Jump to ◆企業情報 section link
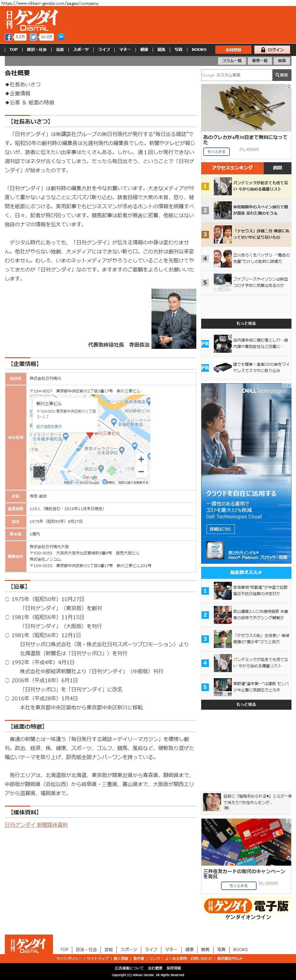296x980 pixels. pyautogui.click(x=17, y=94)
